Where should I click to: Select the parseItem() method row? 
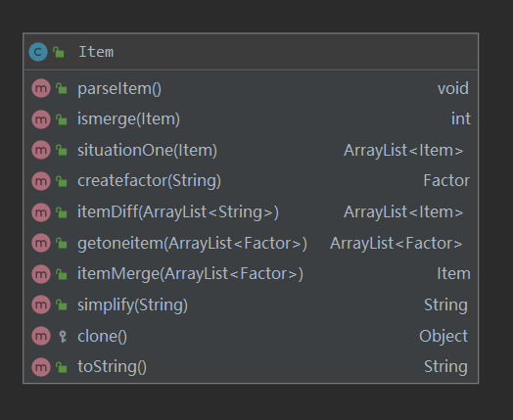[251, 88]
